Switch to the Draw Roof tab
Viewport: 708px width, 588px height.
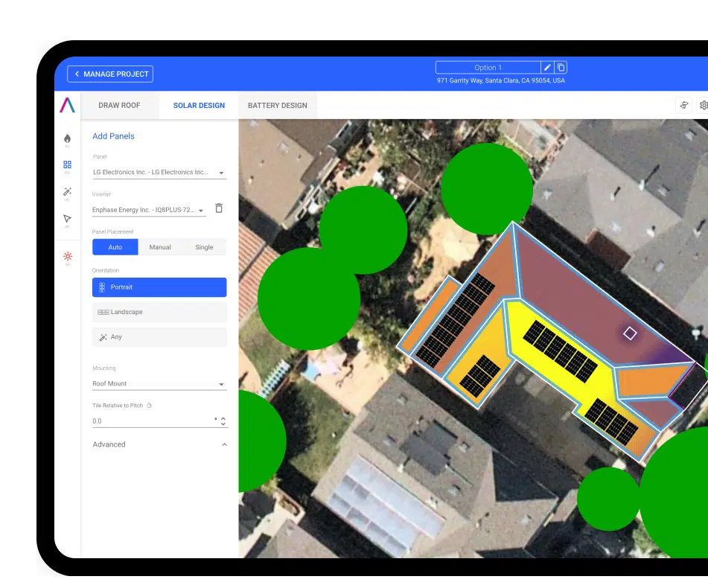tap(119, 105)
